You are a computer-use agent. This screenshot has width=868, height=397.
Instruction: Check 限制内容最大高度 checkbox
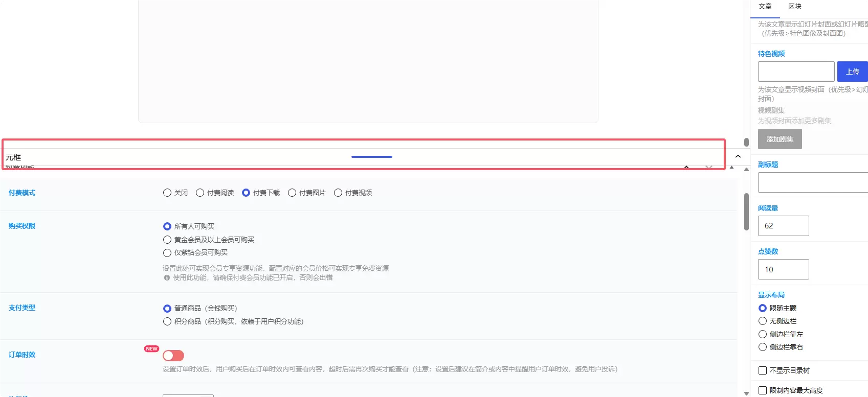coord(763,390)
